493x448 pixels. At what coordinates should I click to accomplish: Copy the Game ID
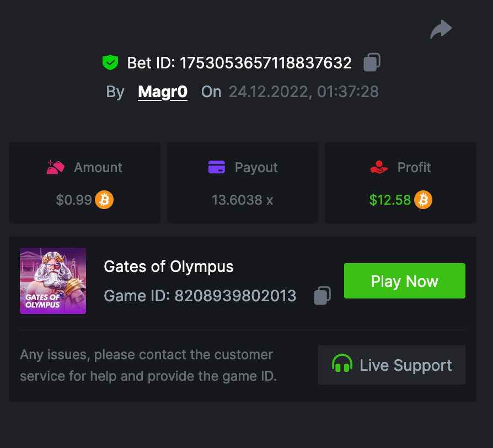(x=323, y=296)
